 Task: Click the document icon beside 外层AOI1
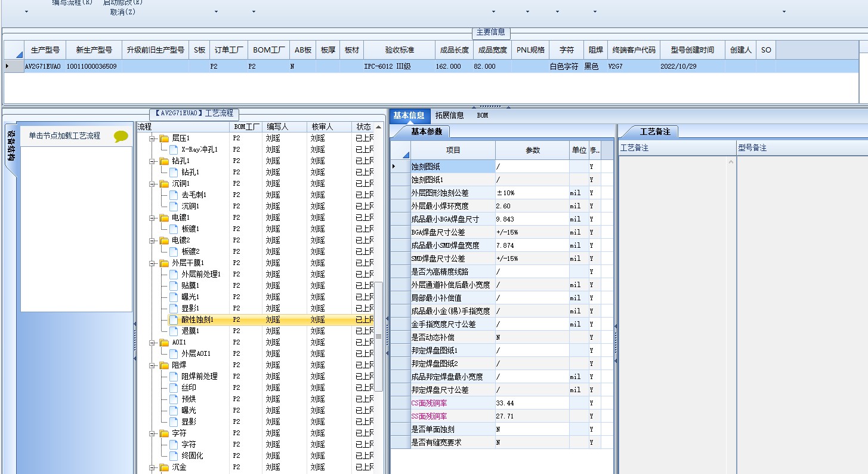pos(174,353)
